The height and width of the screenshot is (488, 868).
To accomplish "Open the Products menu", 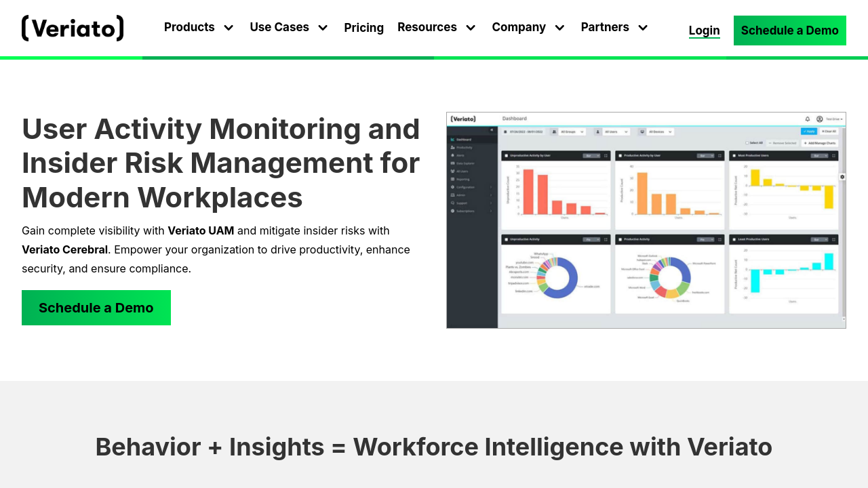I will click(x=189, y=27).
